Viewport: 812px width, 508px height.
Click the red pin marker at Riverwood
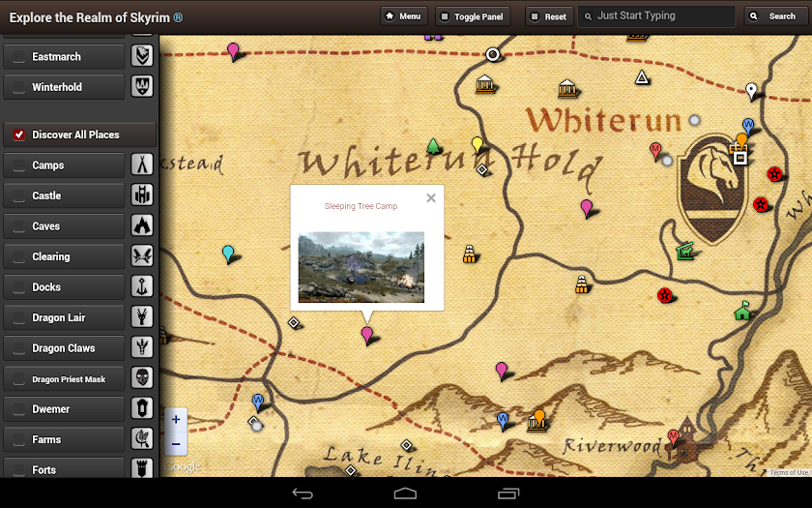click(673, 437)
